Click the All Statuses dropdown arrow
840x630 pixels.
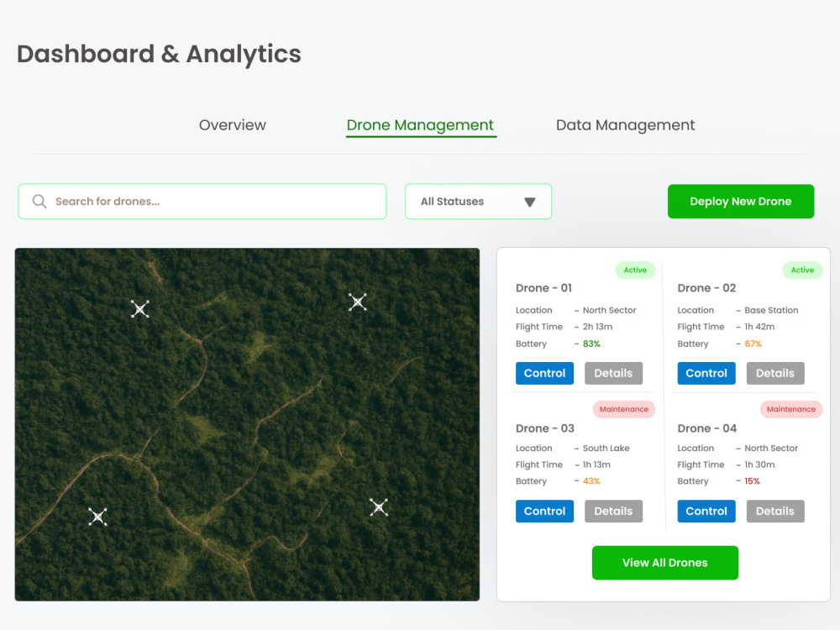pos(530,202)
